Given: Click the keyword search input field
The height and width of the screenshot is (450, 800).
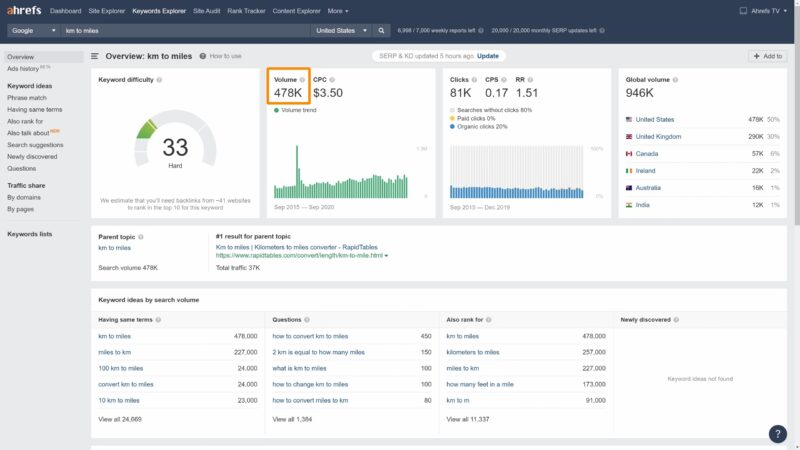Looking at the screenshot, I should (x=180, y=31).
